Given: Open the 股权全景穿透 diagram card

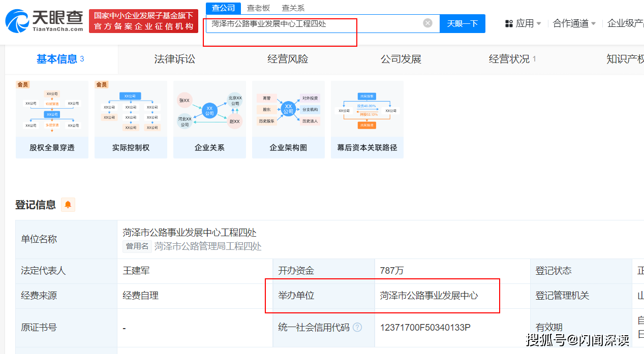Looking at the screenshot, I should coord(52,119).
